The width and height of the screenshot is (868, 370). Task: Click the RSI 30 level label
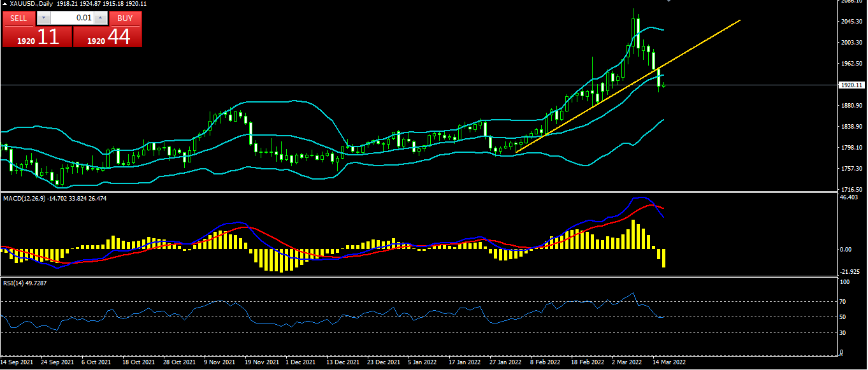[x=844, y=332]
